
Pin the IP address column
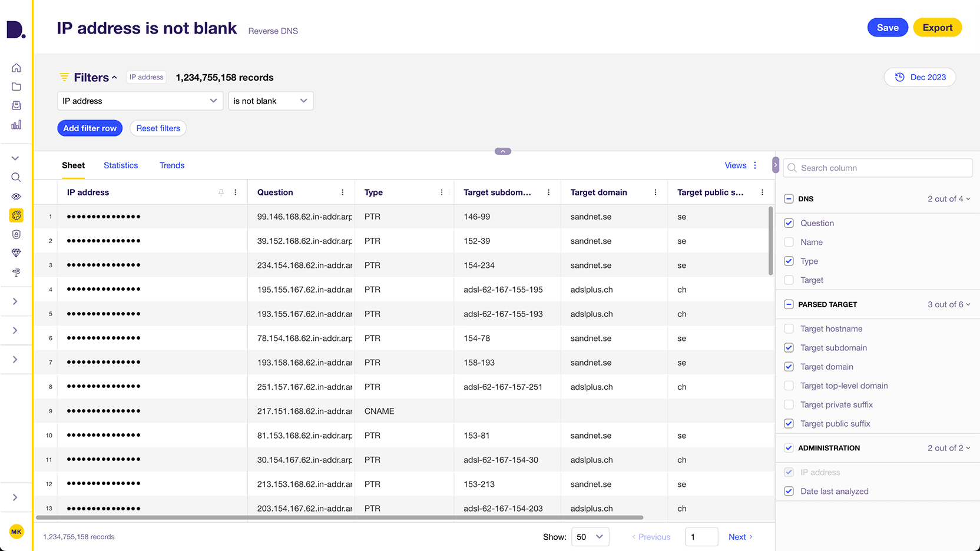coord(221,192)
